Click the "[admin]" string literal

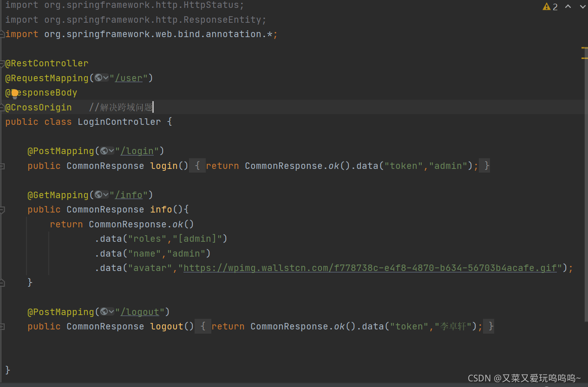coord(197,239)
